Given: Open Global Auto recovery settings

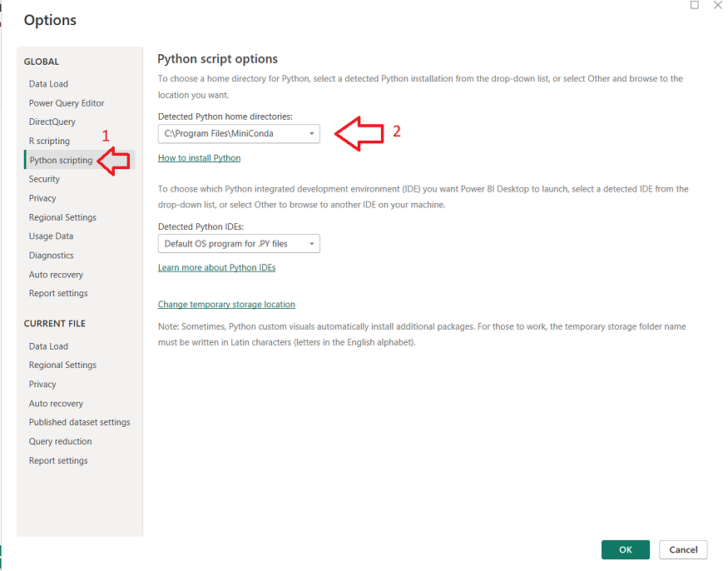Looking at the screenshot, I should point(56,274).
